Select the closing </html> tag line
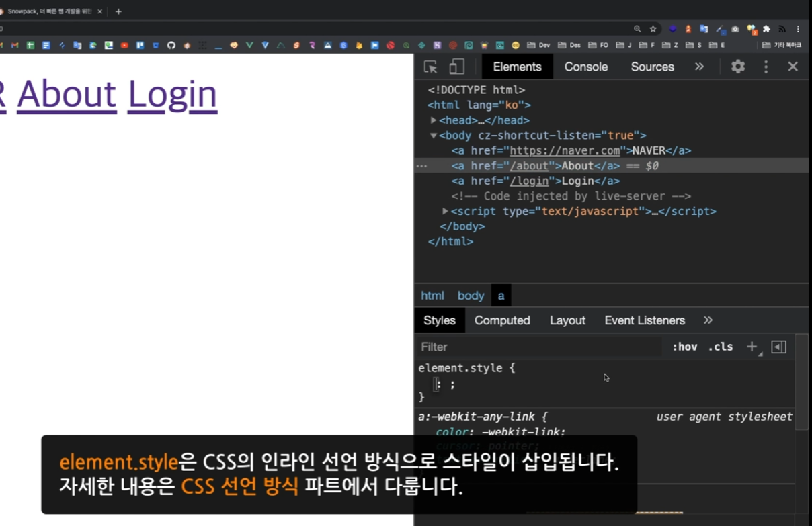The width and height of the screenshot is (812, 526). [x=450, y=241]
